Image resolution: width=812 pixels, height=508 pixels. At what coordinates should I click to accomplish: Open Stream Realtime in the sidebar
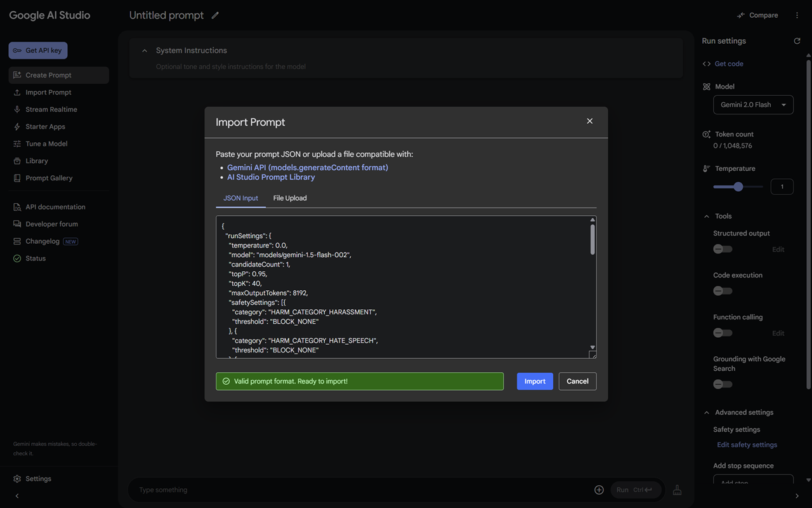[59, 109]
